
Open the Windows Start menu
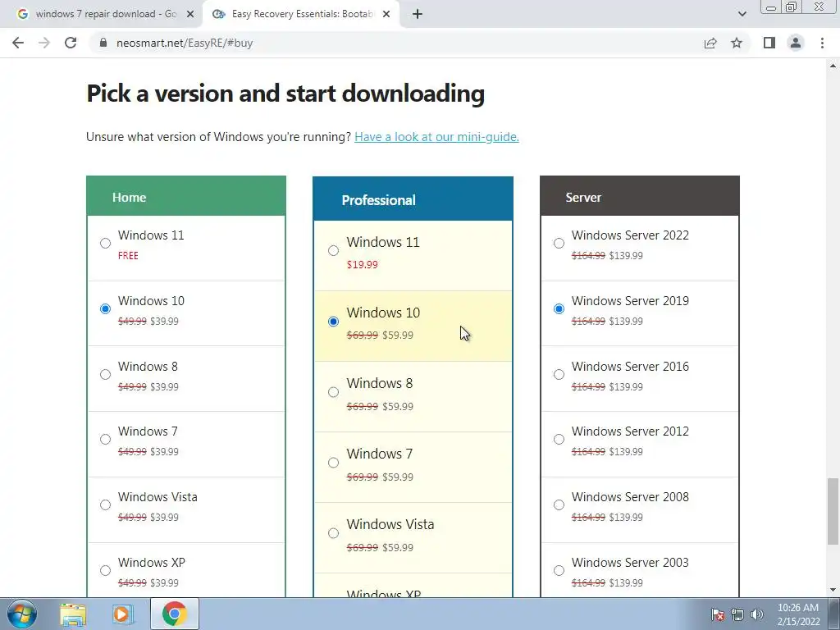[22, 614]
